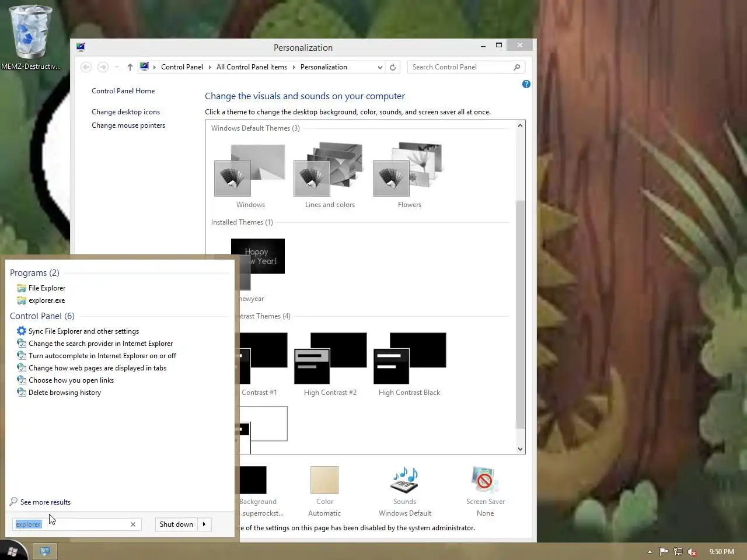The width and height of the screenshot is (747, 560).
Task: Click the themes list scrollbar thumb
Action: [520, 315]
